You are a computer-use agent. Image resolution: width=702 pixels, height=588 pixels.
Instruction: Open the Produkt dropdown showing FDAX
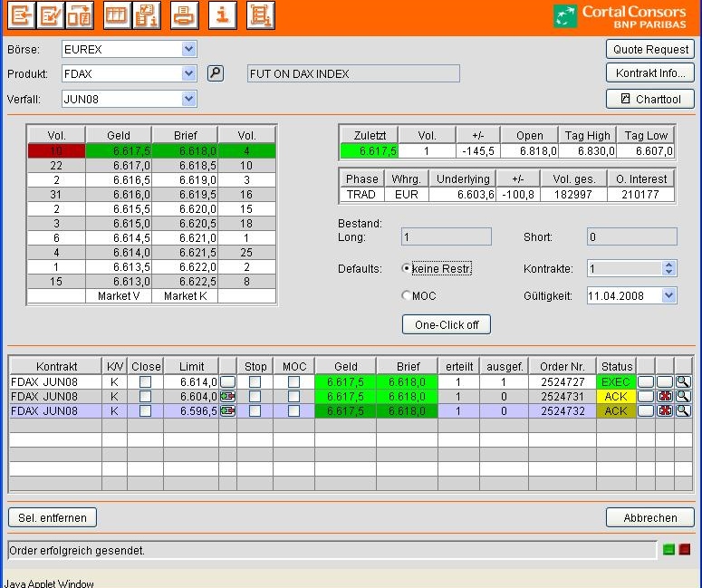point(189,73)
